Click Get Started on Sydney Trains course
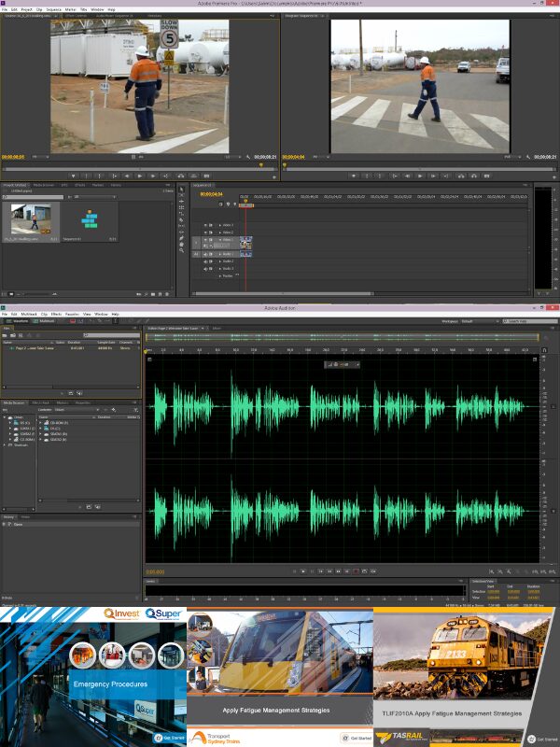 click(x=356, y=738)
